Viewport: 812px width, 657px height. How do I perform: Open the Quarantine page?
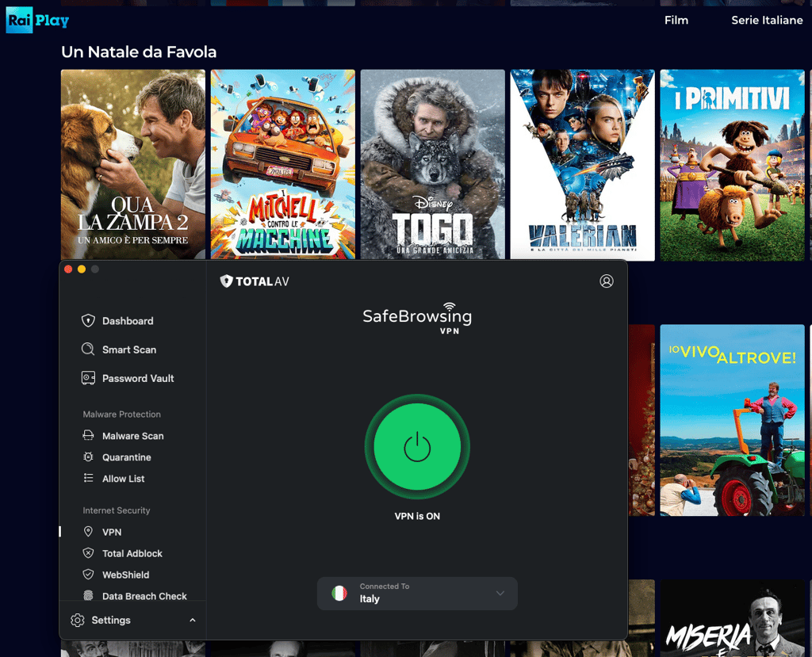tap(126, 457)
